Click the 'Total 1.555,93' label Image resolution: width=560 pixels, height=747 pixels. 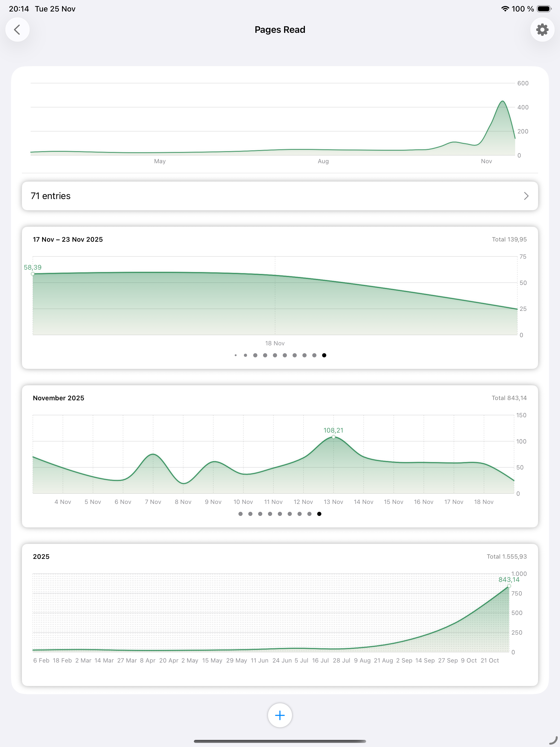coord(507,556)
